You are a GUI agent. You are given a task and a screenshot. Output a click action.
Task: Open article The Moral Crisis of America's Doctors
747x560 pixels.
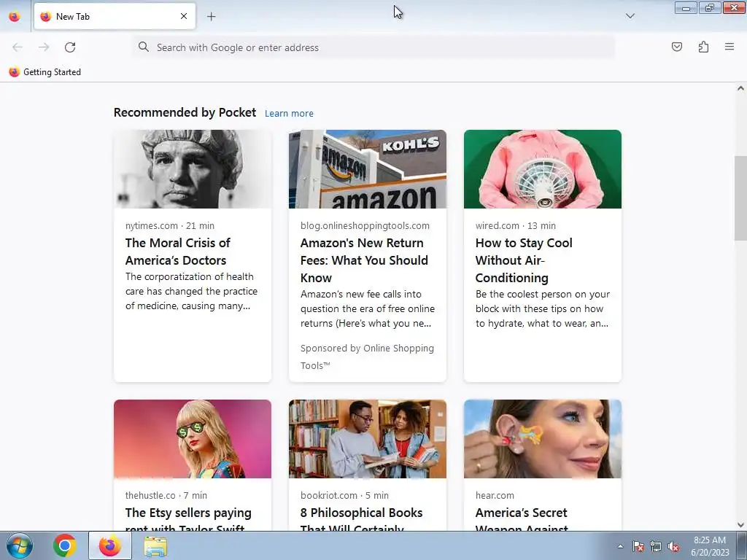(x=178, y=252)
